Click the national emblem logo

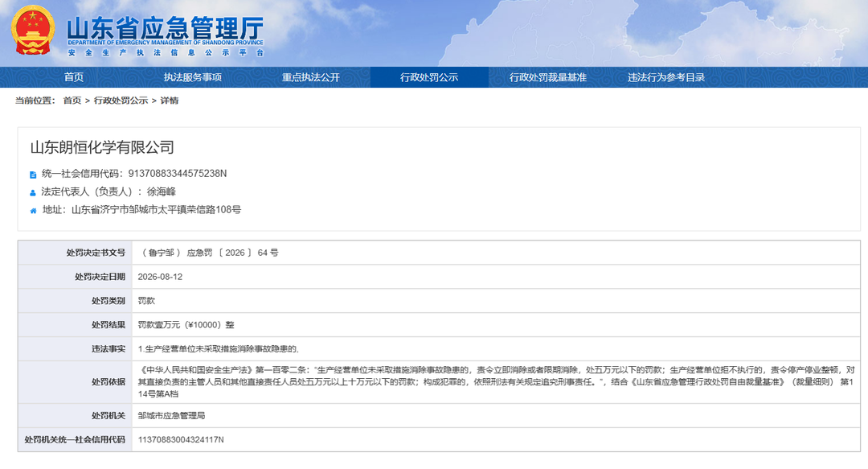[33, 30]
